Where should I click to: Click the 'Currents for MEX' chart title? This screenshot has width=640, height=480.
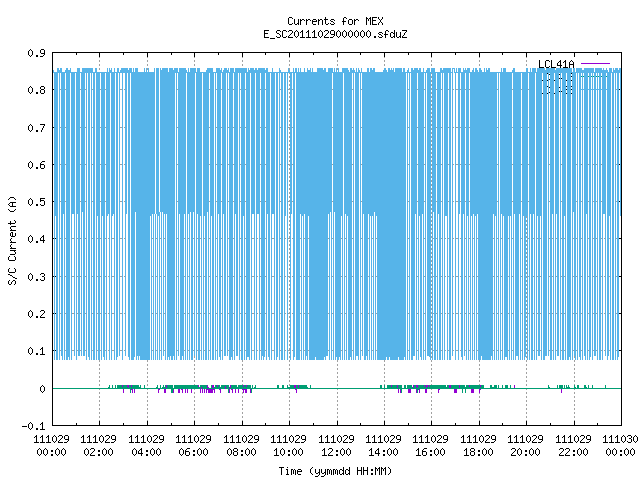pos(335,21)
